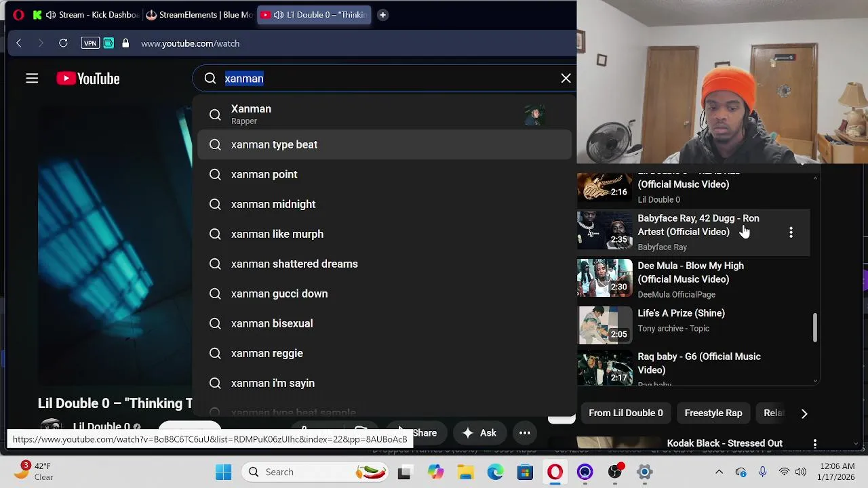
Task: Click Babyface Ray video thumbnail
Action: (604, 230)
